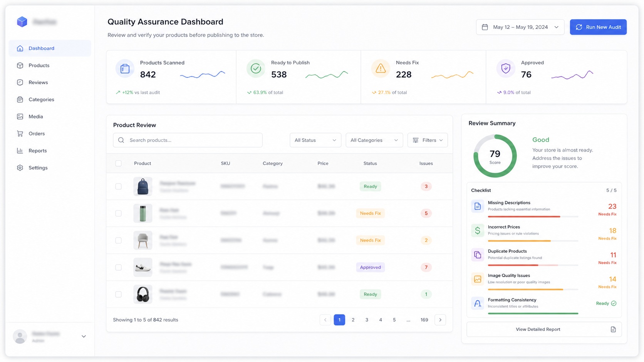Image resolution: width=644 pixels, height=362 pixels.
Task: Click the Approved shield icon
Action: (506, 69)
